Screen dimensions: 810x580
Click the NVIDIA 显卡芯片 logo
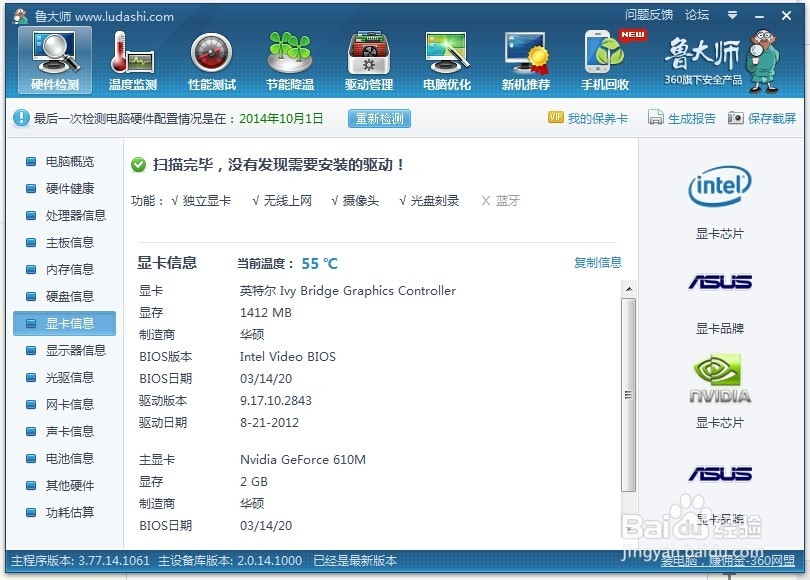pyautogui.click(x=720, y=378)
